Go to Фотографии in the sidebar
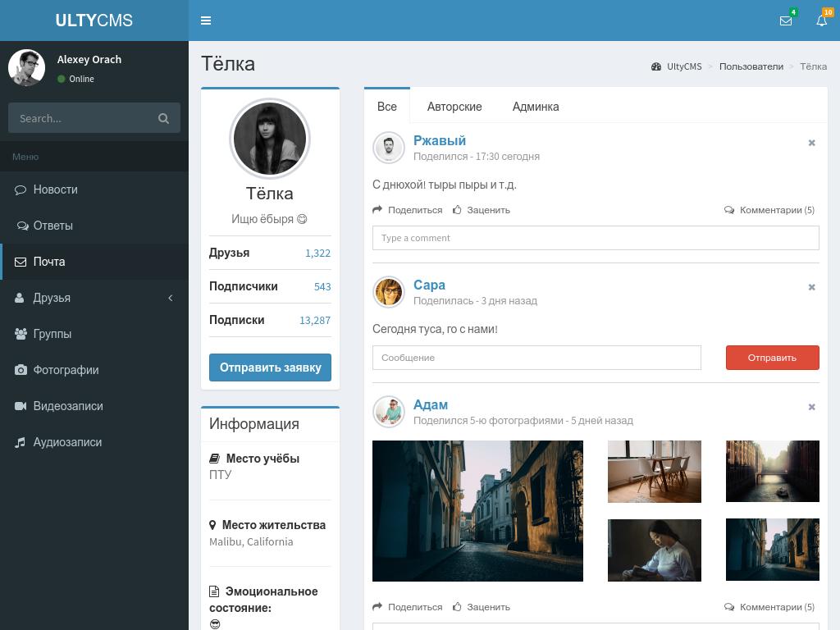Image resolution: width=840 pixels, height=630 pixels. (x=66, y=370)
